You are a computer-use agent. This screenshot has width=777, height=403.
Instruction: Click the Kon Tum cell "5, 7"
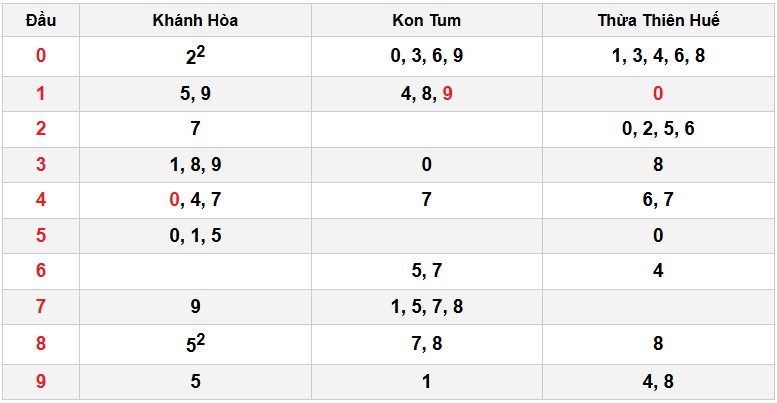tap(426, 271)
